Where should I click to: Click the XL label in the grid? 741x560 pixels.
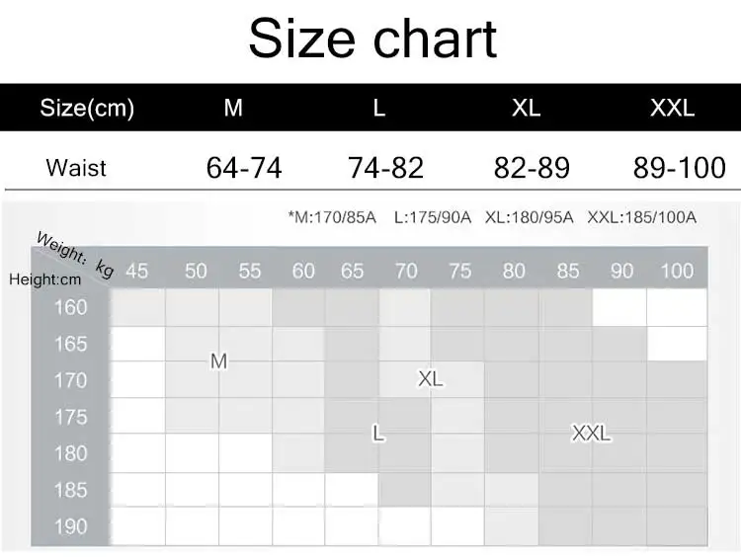(x=431, y=379)
